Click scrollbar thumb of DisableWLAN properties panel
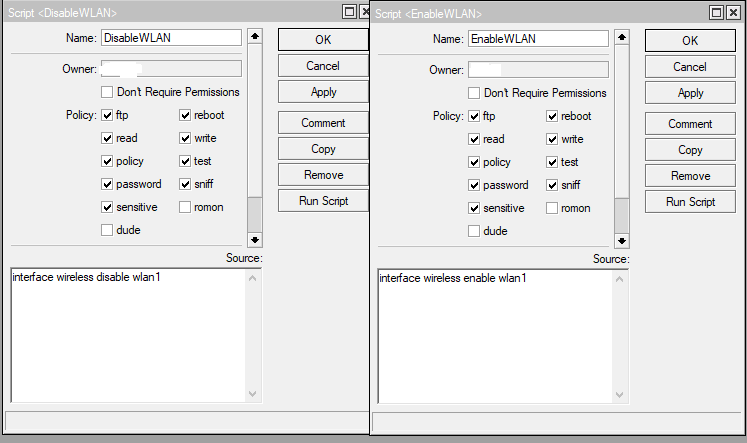The height and width of the screenshot is (443, 747). pos(255,215)
